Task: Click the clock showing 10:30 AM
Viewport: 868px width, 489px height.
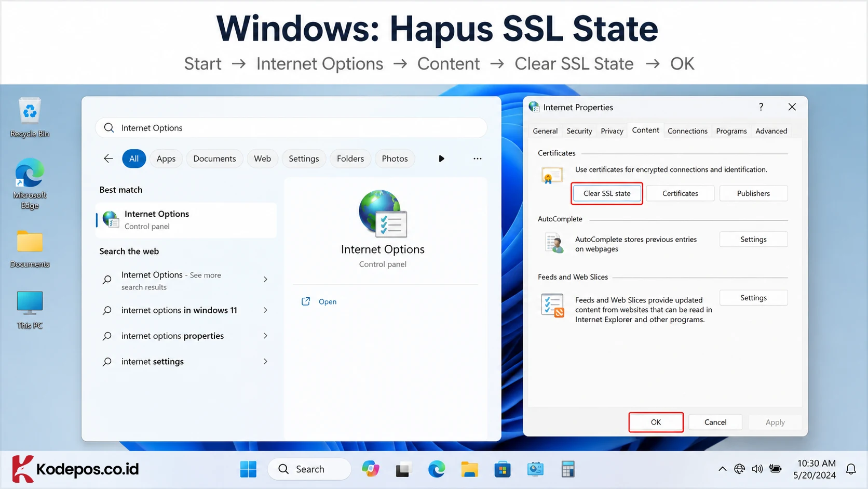Action: tap(814, 469)
